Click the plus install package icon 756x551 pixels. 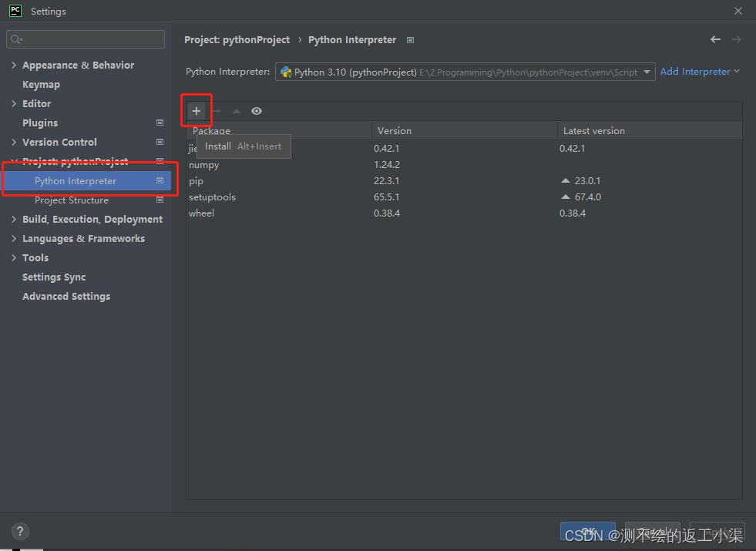[197, 111]
